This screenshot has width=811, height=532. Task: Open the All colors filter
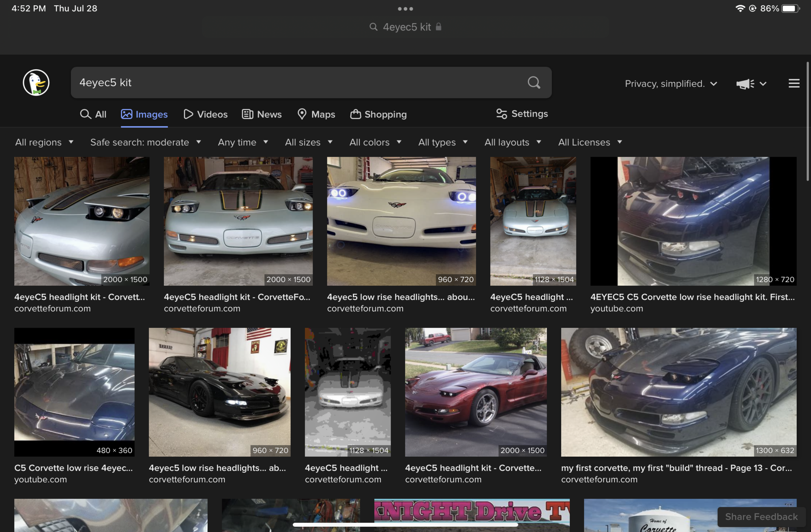(x=375, y=142)
